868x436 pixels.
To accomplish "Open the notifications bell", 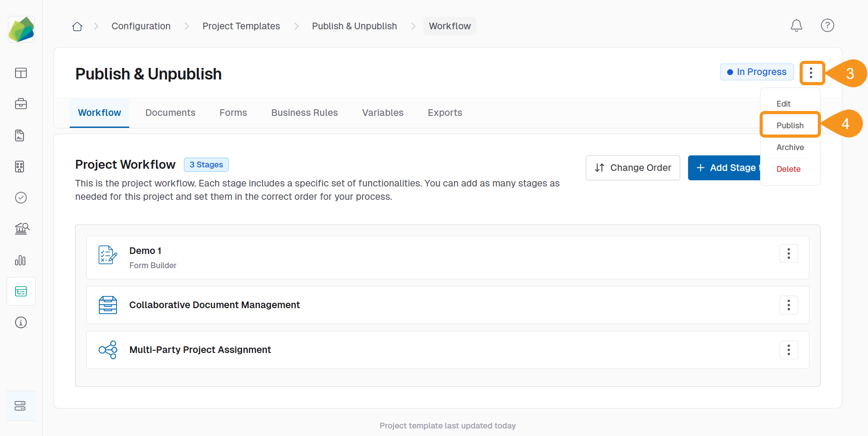I will pyautogui.click(x=796, y=26).
